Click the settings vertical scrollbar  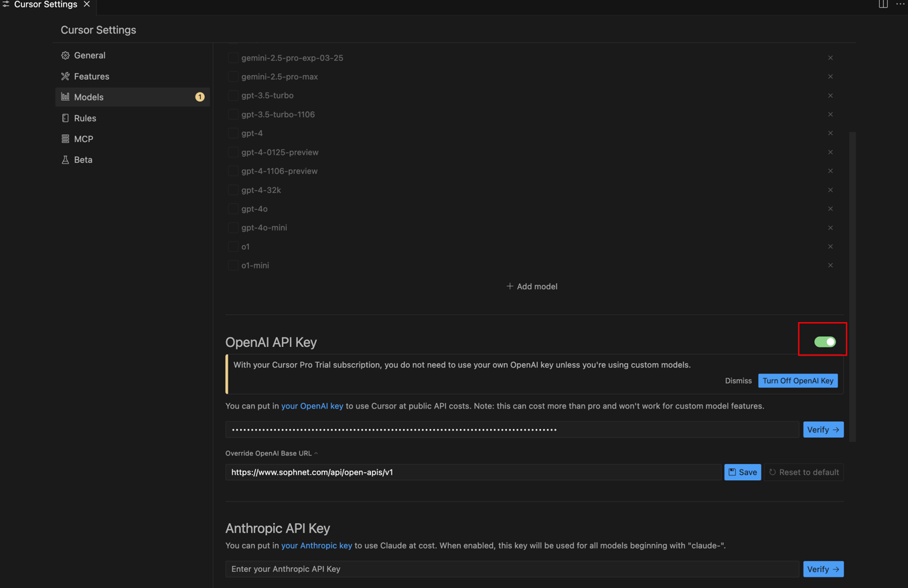click(x=852, y=287)
